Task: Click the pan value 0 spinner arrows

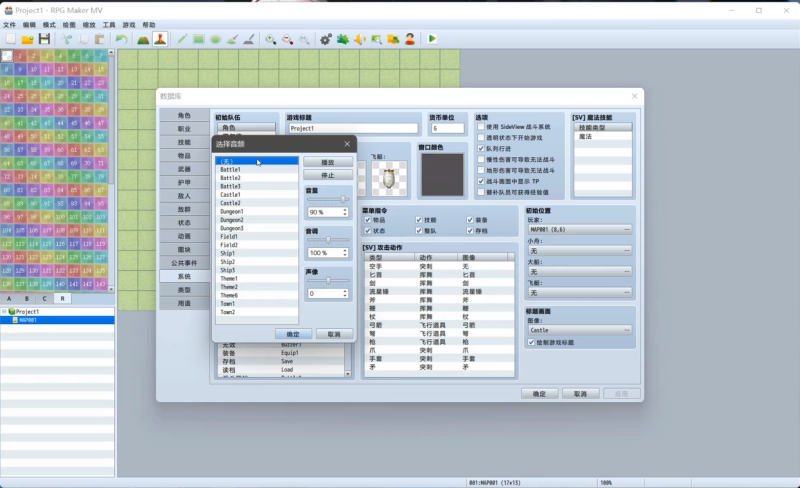Action: 345,294
